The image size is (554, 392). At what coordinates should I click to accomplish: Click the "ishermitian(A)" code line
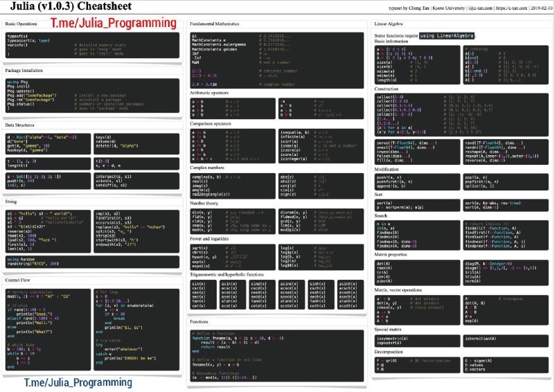pyautogui.click(x=481, y=339)
